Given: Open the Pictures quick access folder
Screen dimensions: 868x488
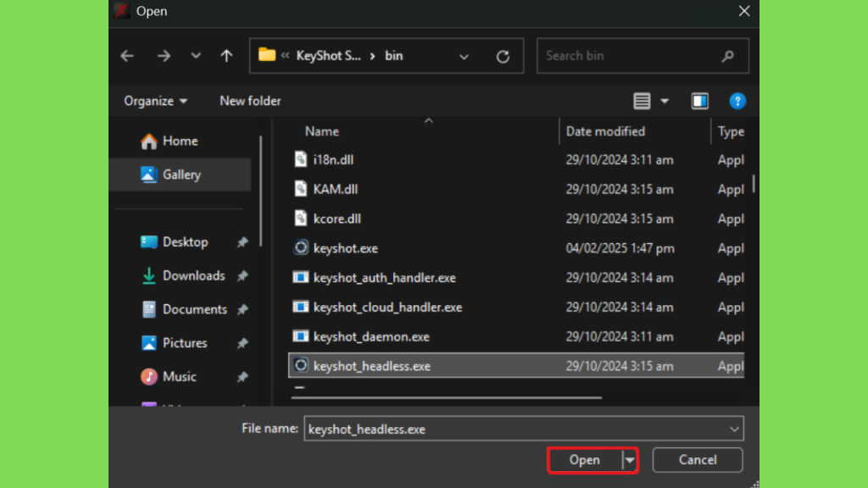Looking at the screenshot, I should tap(184, 343).
